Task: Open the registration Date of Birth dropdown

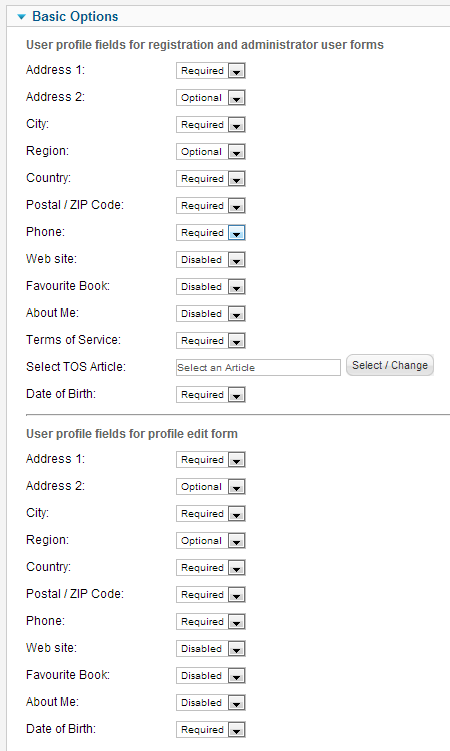Action: click(211, 395)
